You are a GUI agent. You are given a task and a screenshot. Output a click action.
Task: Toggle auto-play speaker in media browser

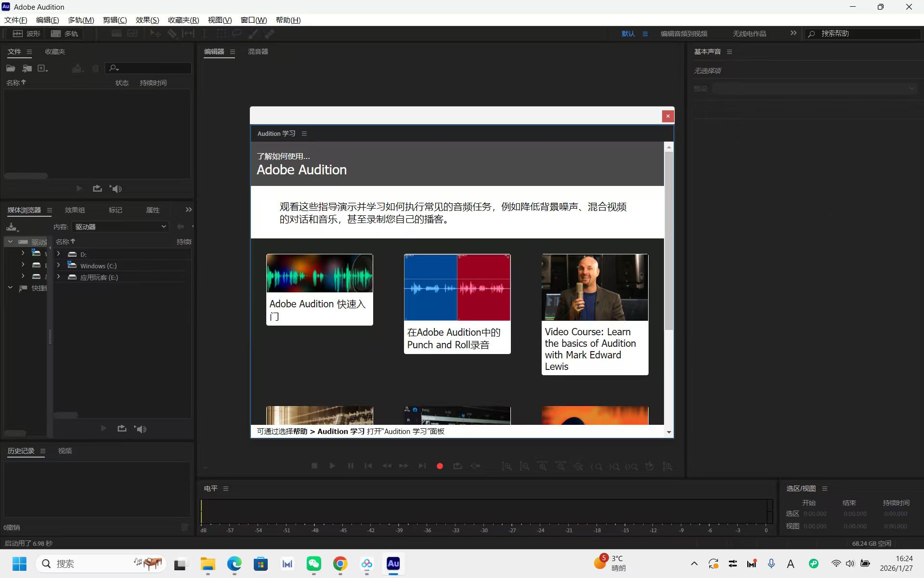(141, 429)
